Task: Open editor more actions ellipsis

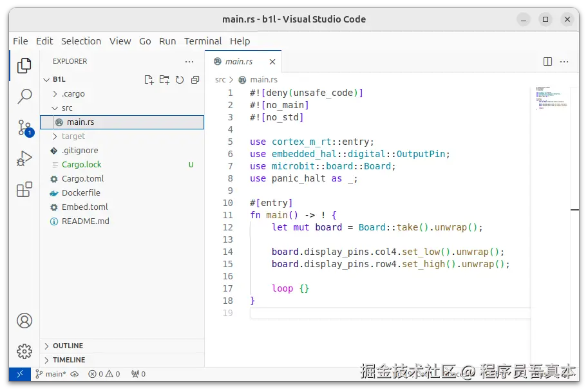Action: (x=564, y=61)
